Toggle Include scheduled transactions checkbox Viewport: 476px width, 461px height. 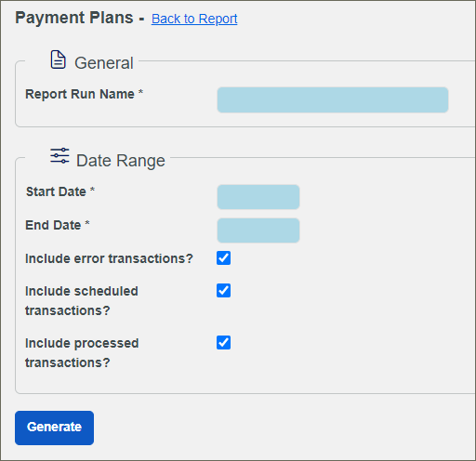223,291
